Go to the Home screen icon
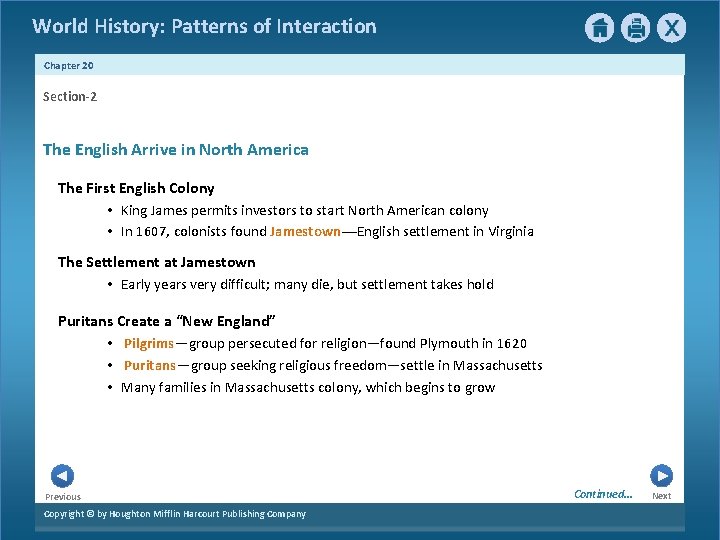The width and height of the screenshot is (720, 540). (599, 28)
